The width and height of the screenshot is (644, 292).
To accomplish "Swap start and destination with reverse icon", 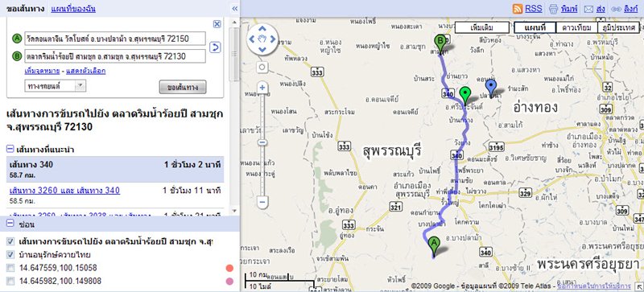I will [x=215, y=47].
